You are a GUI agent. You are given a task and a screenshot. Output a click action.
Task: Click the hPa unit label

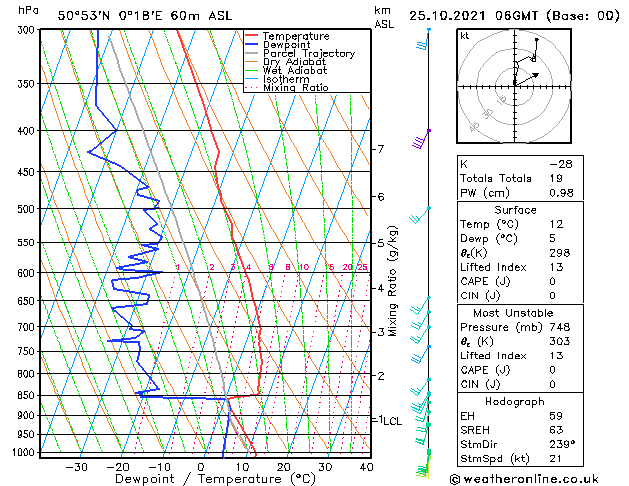click(28, 11)
